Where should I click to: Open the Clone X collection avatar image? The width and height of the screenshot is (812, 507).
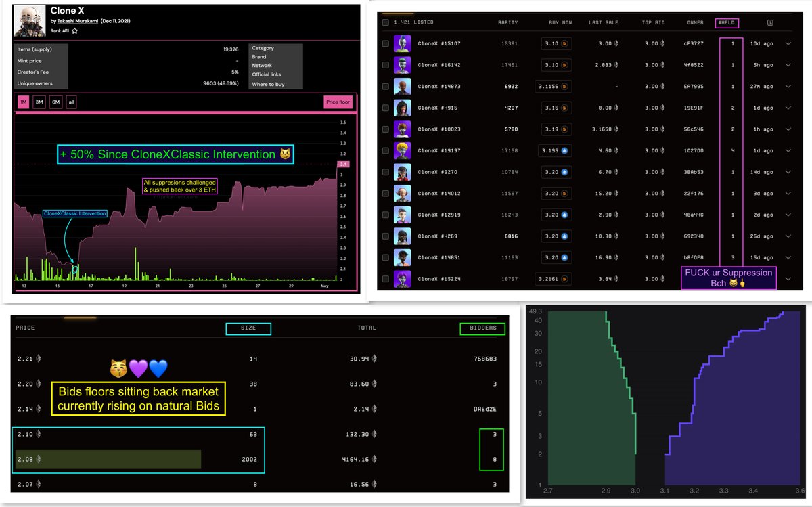(31, 22)
